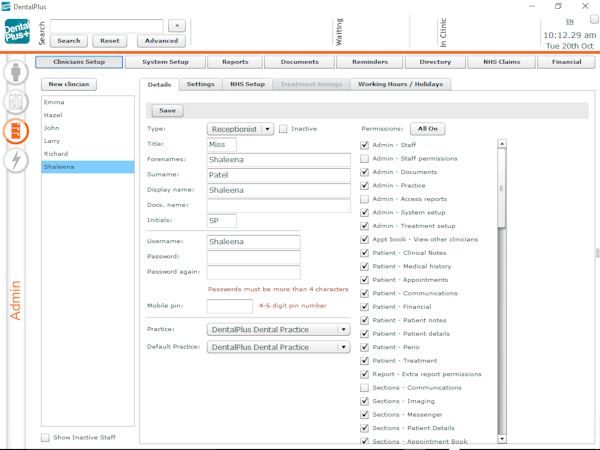Open the appointment calendar sidebar icon
This screenshot has height=450, width=600.
tap(16, 102)
